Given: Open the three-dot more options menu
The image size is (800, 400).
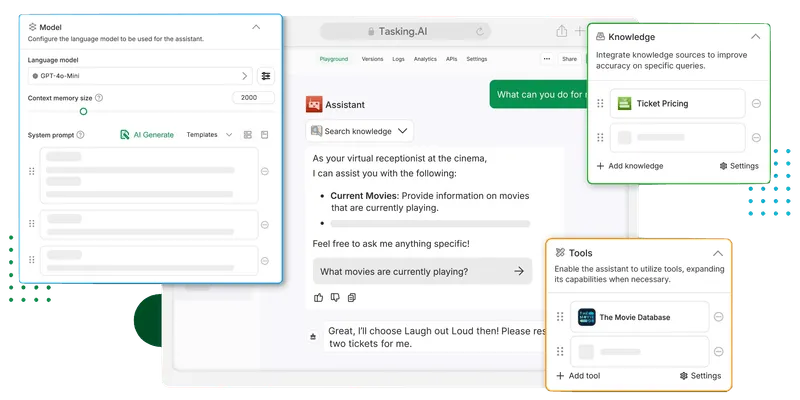Looking at the screenshot, I should point(547,59).
